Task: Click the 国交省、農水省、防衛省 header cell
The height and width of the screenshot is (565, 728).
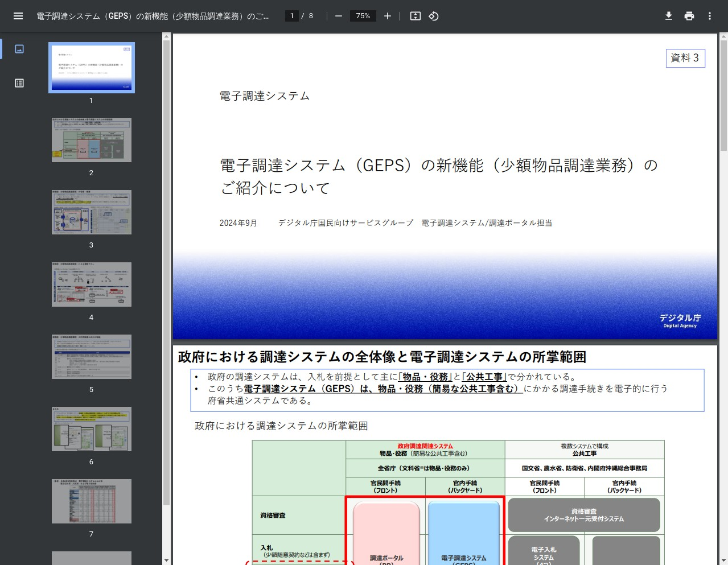Action: (x=585, y=468)
